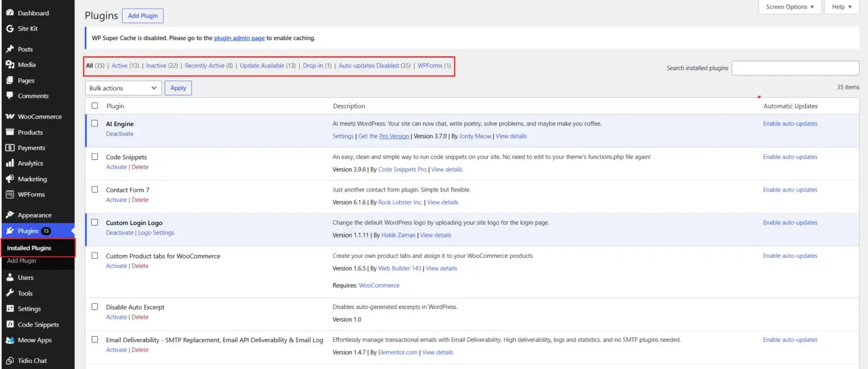The image size is (868, 369).
Task: Click the Meow Apps cat icon
Action: point(10,340)
